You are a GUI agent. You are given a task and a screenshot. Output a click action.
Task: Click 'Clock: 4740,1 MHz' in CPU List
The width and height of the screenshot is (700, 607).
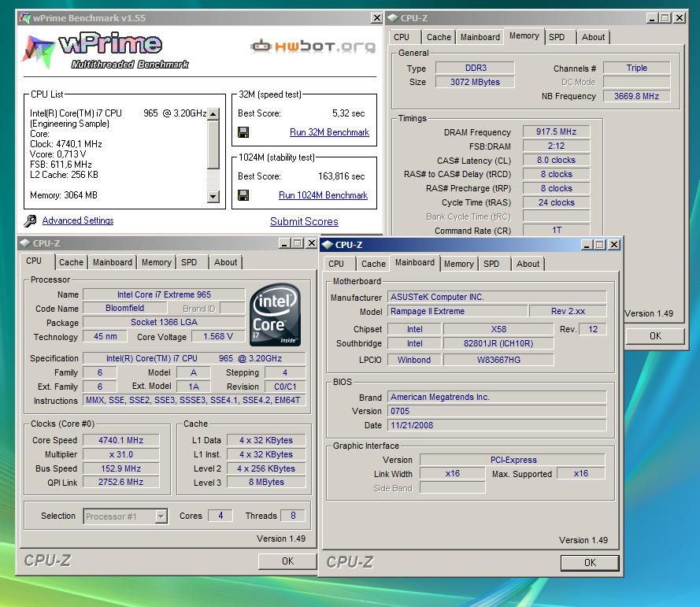click(x=65, y=144)
